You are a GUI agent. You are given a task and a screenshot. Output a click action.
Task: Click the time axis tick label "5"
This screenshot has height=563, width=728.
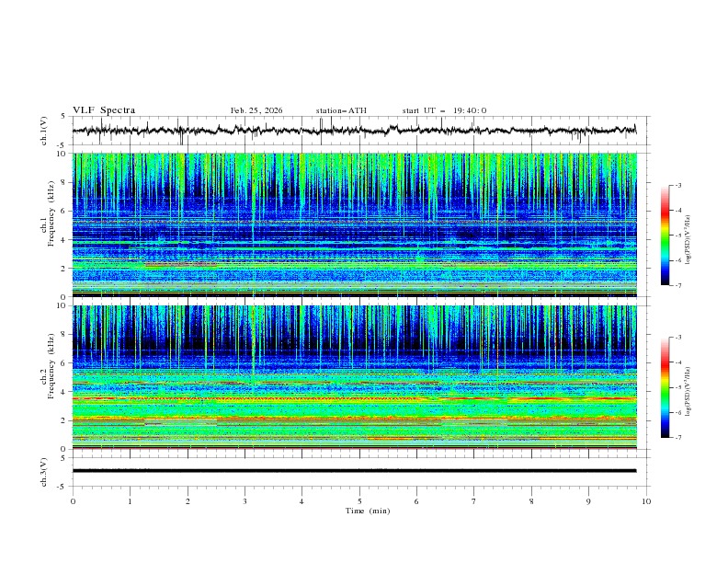(359, 501)
